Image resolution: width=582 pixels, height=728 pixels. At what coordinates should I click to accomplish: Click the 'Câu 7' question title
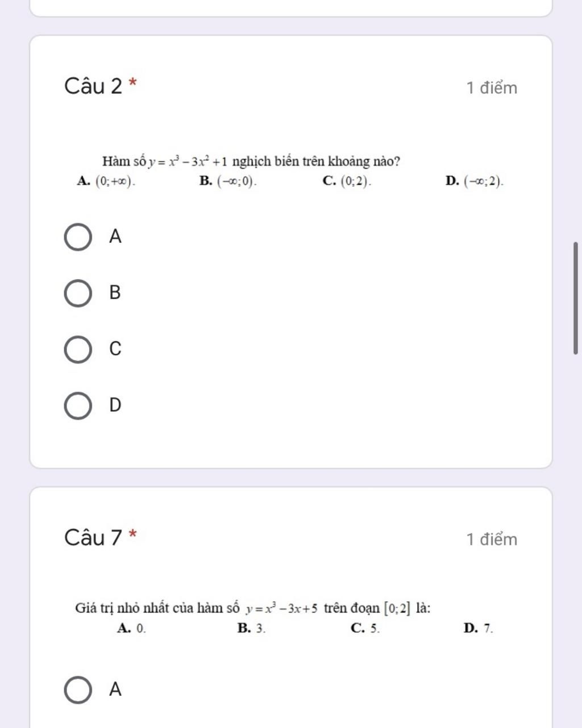point(93,537)
